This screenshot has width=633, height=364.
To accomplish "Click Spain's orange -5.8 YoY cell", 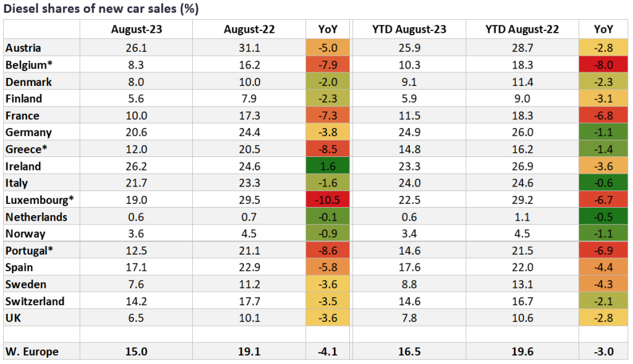I will [x=327, y=268].
